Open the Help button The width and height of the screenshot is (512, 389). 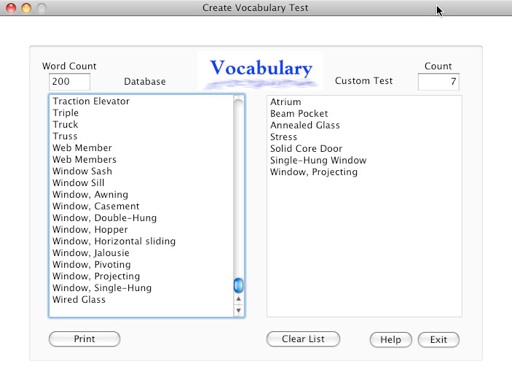click(x=391, y=340)
